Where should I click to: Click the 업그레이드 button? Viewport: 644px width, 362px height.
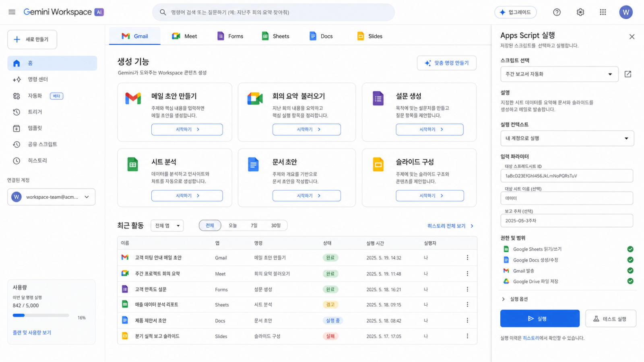tap(516, 12)
